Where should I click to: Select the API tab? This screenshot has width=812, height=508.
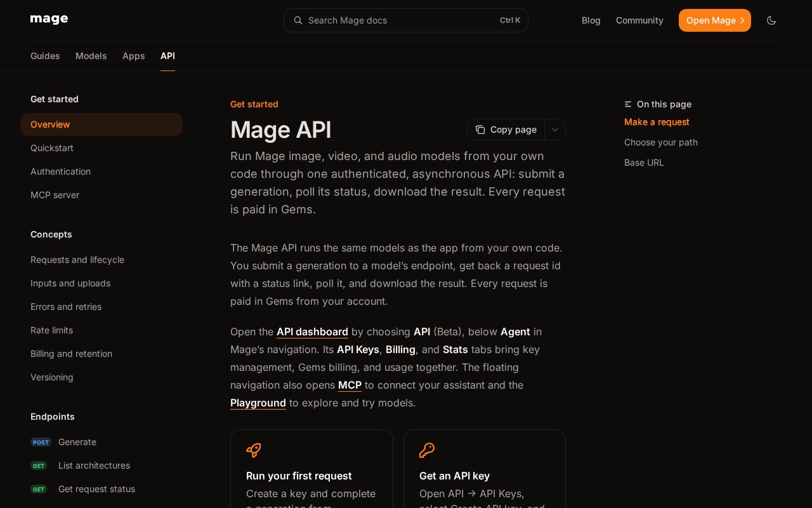(x=167, y=56)
